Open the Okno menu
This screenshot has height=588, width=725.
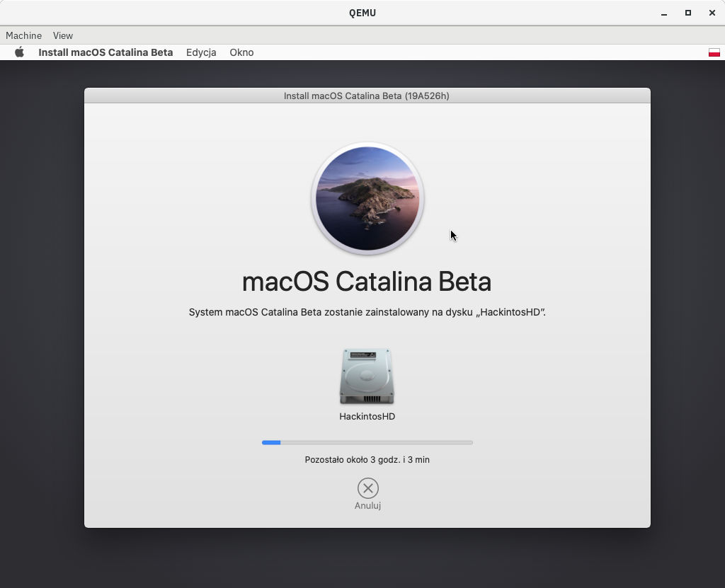tap(241, 52)
